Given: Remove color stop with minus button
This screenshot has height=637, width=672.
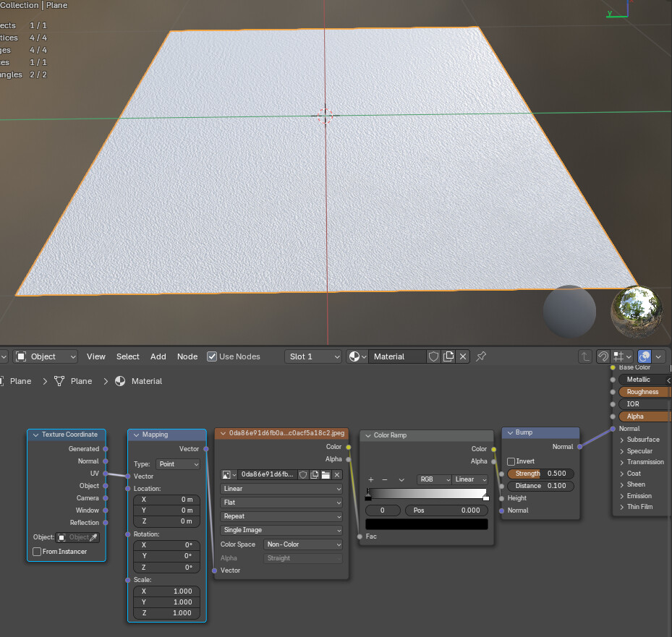Looking at the screenshot, I should coord(384,480).
